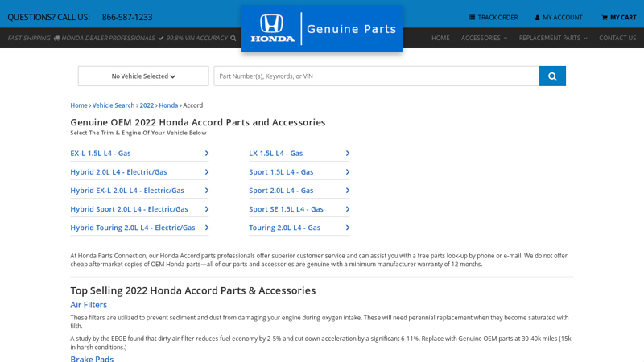Image resolution: width=644 pixels, height=362 pixels.
Task: Expand the Replacement Parts menu
Action: tap(553, 38)
